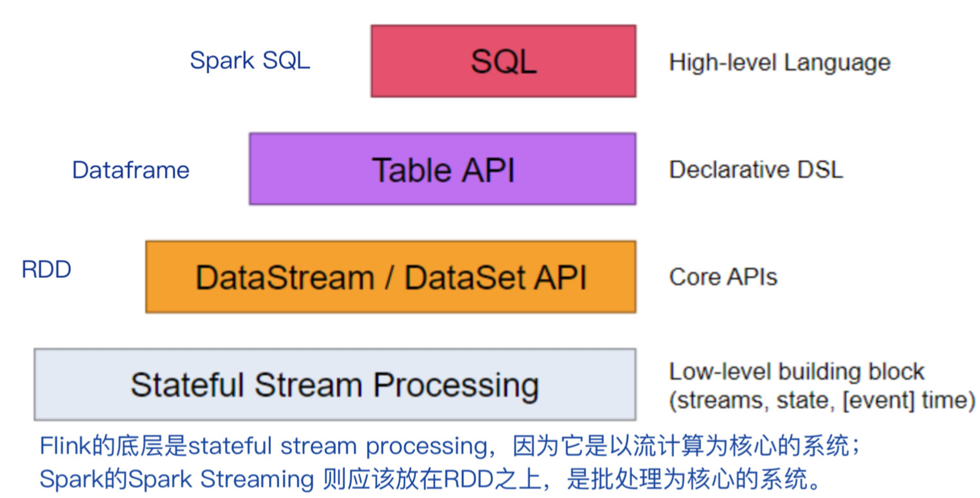Viewport: 980px width, 498px height.
Task: Select the gray Stateful Stream Processing block
Action: coord(334,385)
